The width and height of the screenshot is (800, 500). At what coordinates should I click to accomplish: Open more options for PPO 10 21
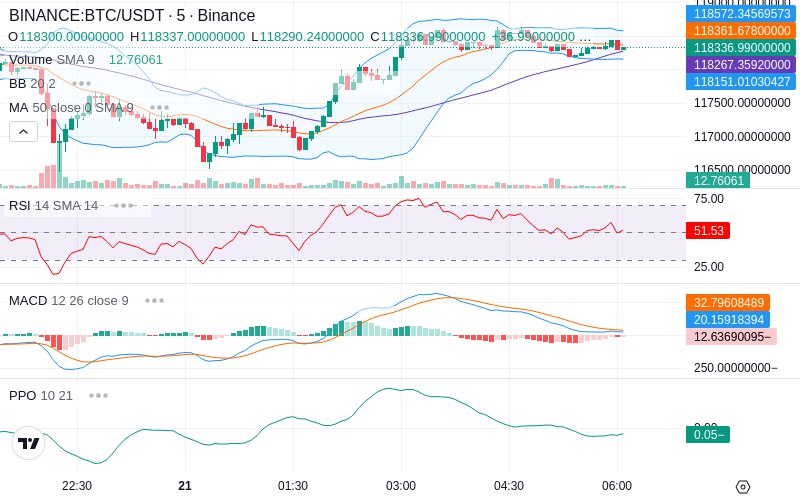pos(98,395)
